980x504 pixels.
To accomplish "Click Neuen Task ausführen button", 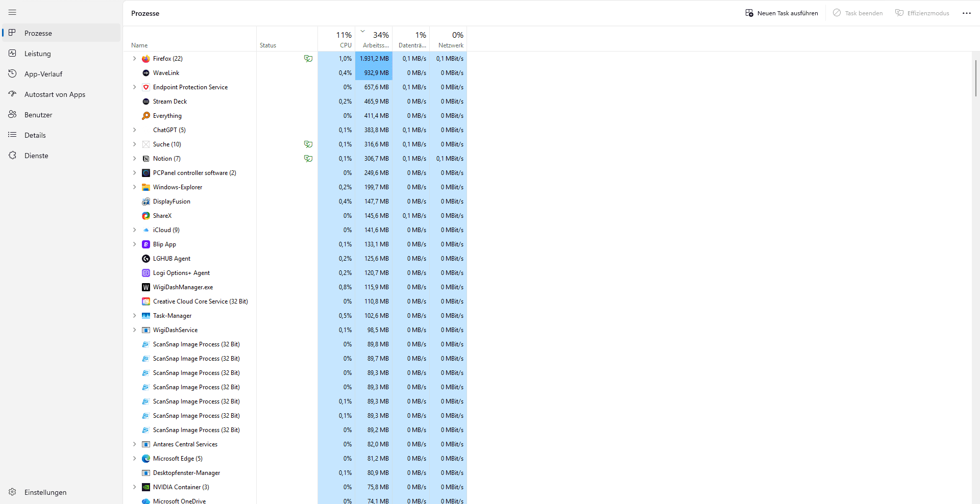I will point(781,13).
